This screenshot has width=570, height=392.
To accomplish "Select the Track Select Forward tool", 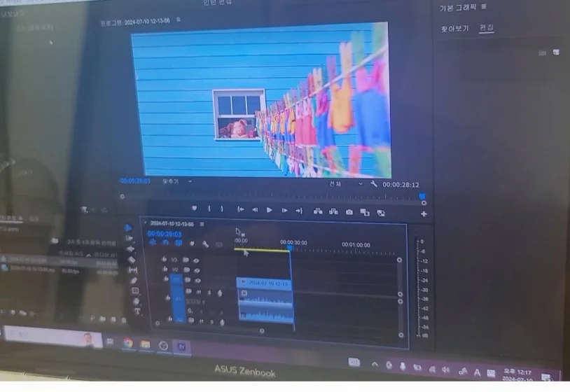I will click(x=129, y=238).
